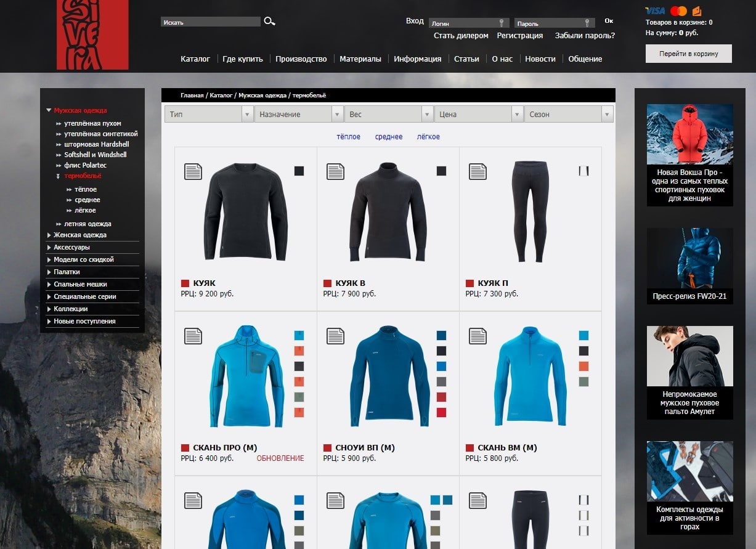Open the Цена filter dropdown
The image size is (756, 549).
[x=479, y=114]
